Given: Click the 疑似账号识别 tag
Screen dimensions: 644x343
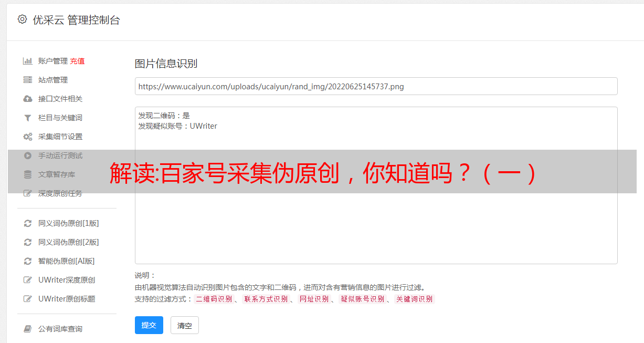Looking at the screenshot, I should click(362, 299).
